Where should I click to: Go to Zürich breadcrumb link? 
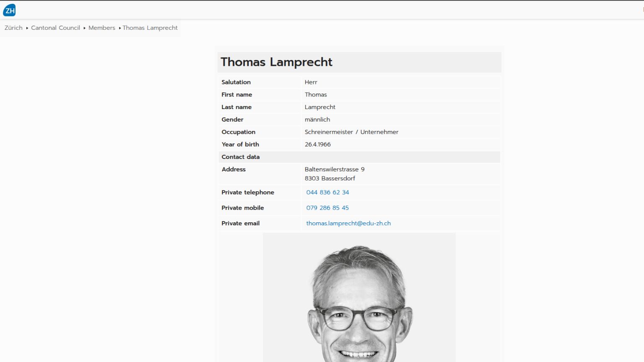13,28
